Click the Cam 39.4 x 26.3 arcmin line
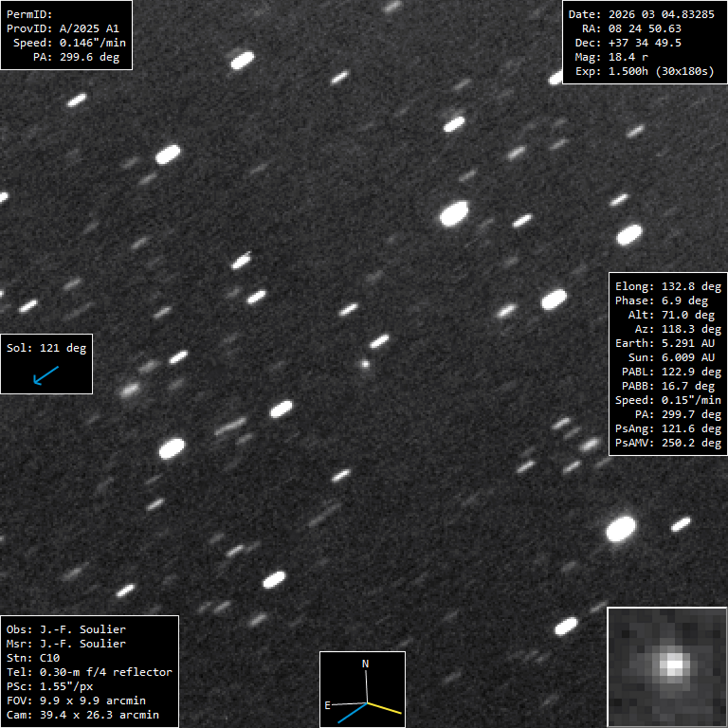 coord(82,715)
